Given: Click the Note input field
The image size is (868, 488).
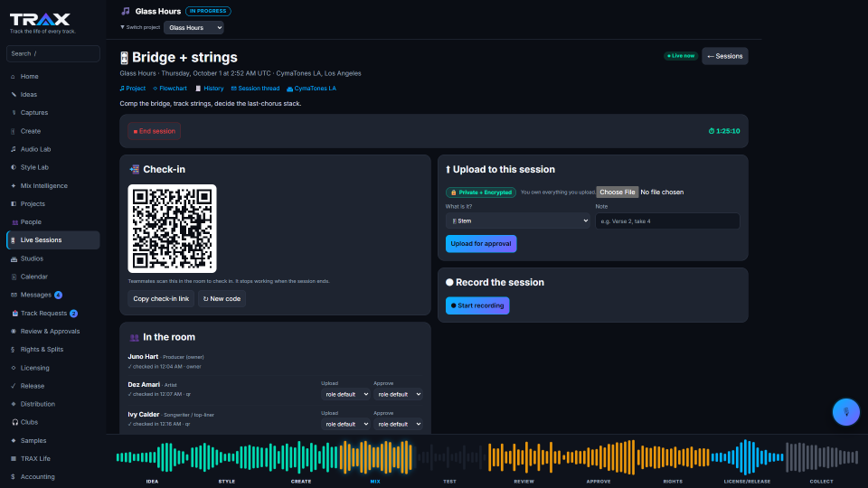Looking at the screenshot, I should point(667,221).
